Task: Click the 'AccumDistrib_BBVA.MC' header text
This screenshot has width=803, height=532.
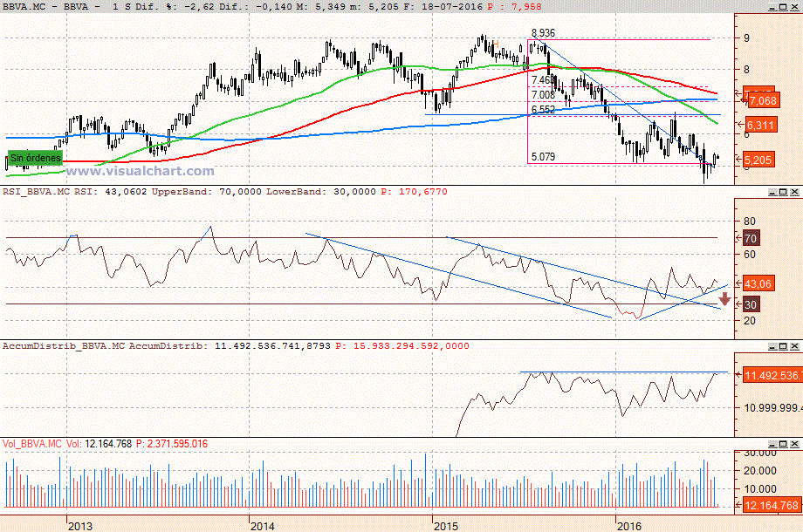Action: pyautogui.click(x=64, y=346)
